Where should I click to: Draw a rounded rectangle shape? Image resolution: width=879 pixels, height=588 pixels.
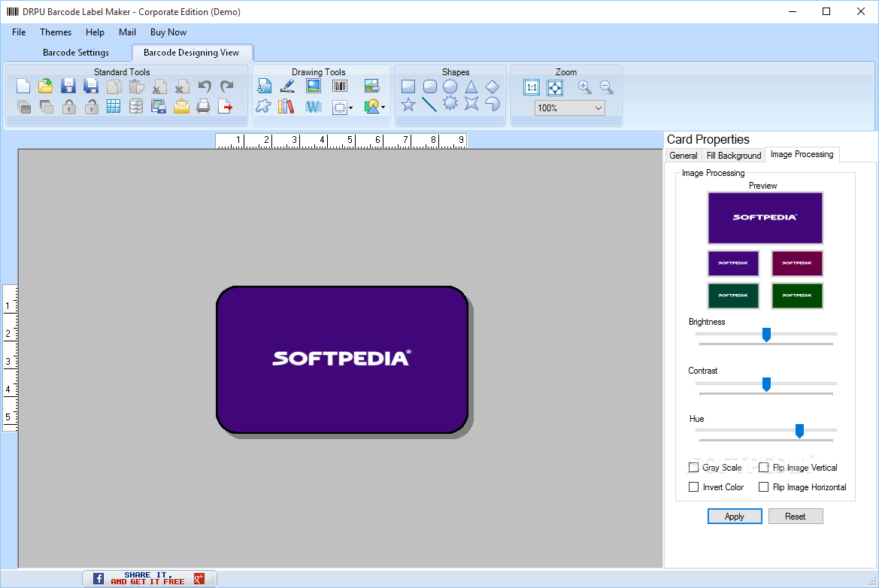(x=429, y=86)
